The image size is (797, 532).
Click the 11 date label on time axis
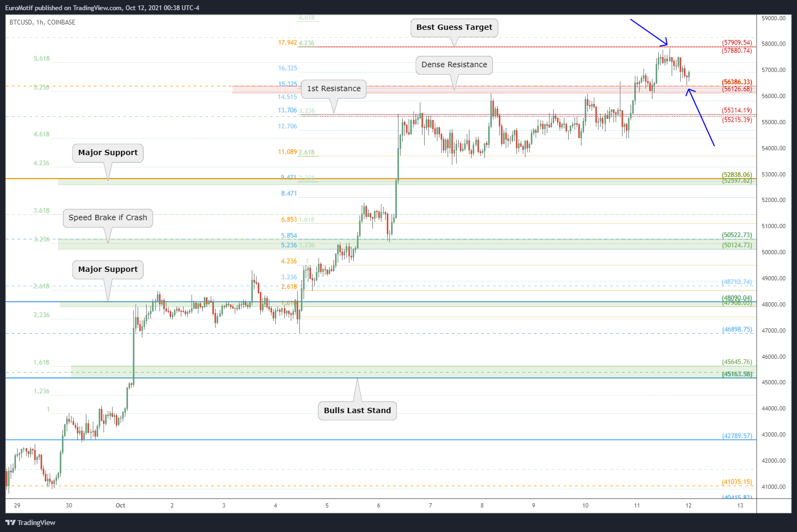[637, 505]
